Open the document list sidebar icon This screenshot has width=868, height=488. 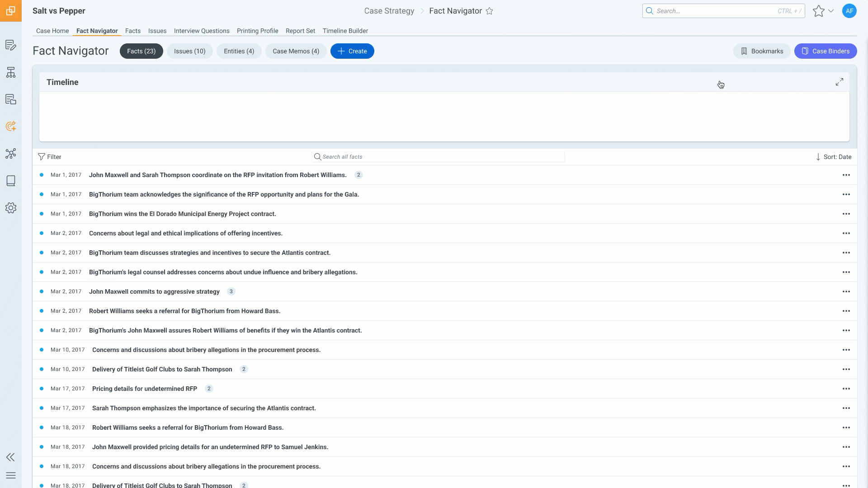coord(11,99)
